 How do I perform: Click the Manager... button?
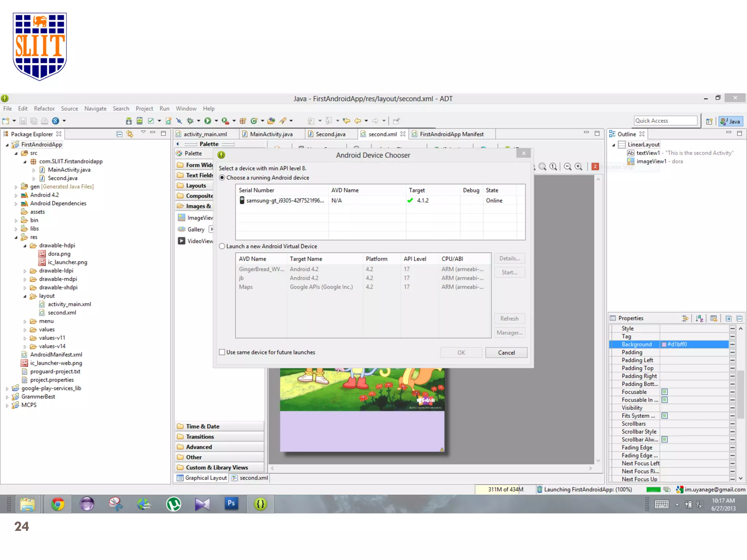510,332
